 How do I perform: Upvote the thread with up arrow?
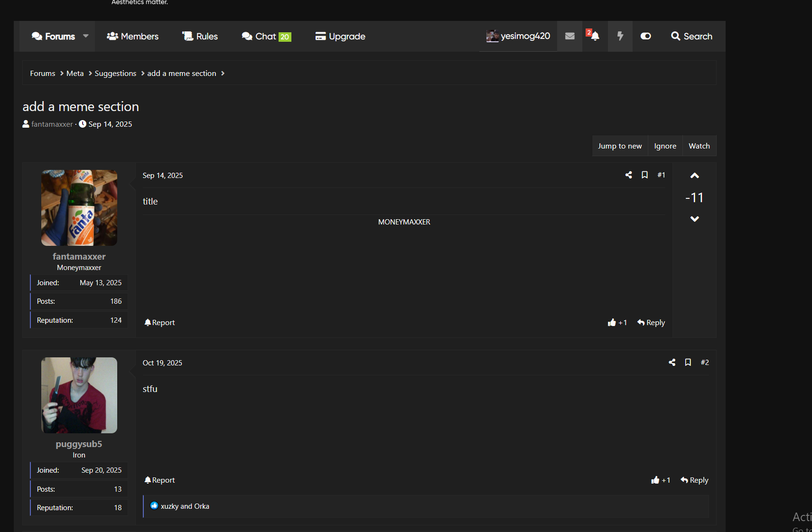click(694, 176)
